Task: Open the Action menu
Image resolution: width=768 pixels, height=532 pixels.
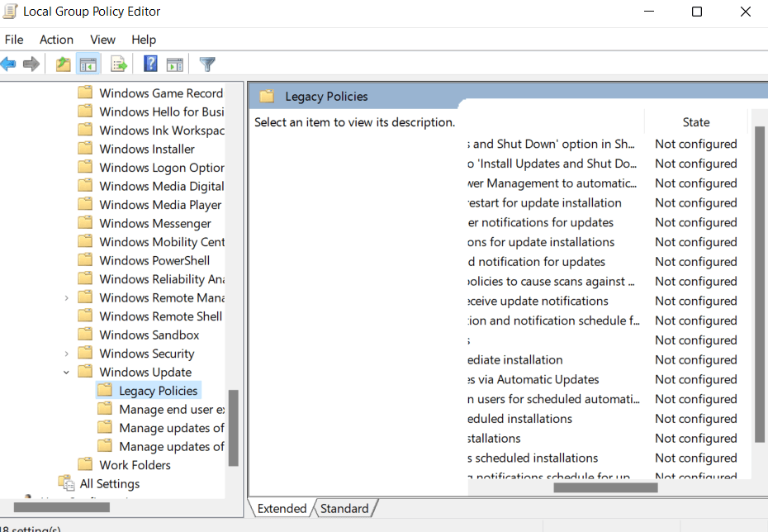Action: point(56,39)
